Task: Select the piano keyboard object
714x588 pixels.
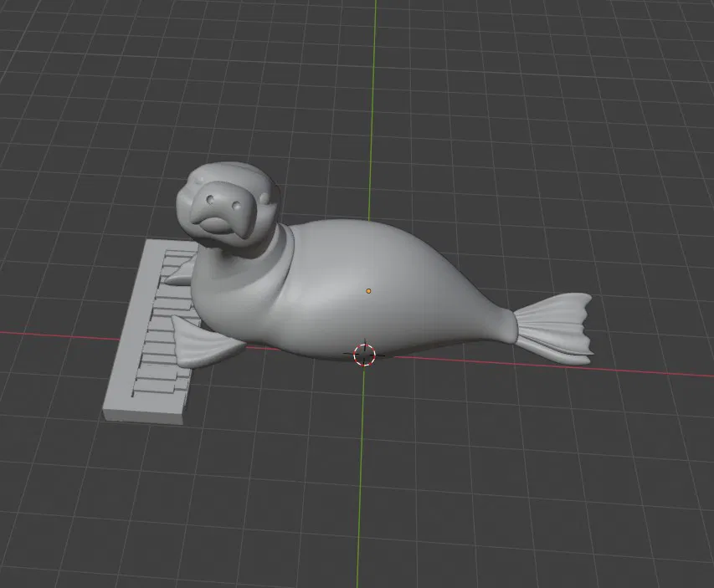Action: coord(152,332)
